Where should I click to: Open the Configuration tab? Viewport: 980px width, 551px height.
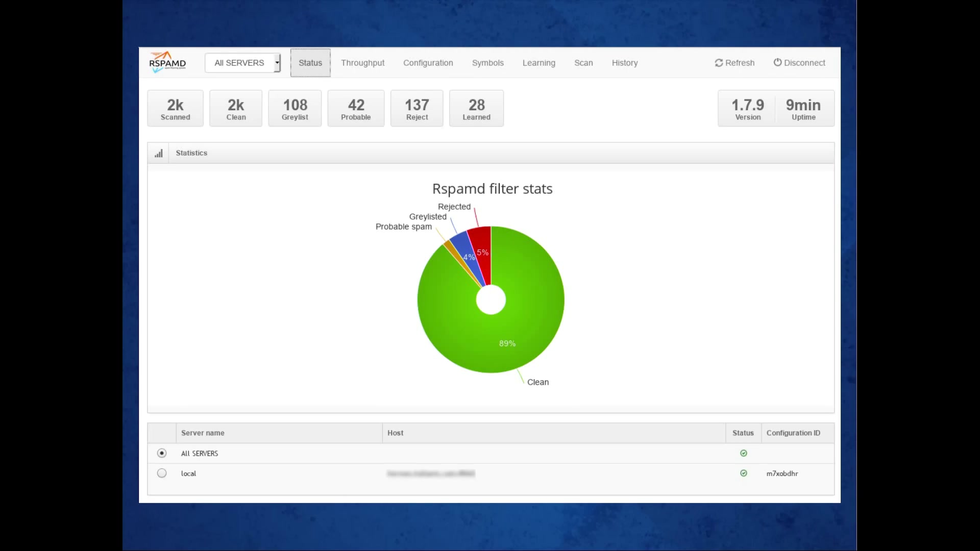(x=428, y=63)
